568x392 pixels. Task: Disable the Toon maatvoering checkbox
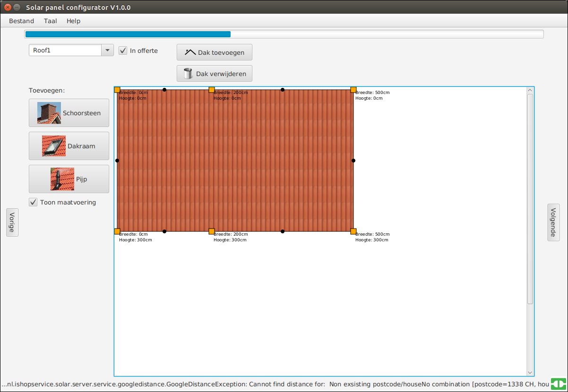point(33,202)
